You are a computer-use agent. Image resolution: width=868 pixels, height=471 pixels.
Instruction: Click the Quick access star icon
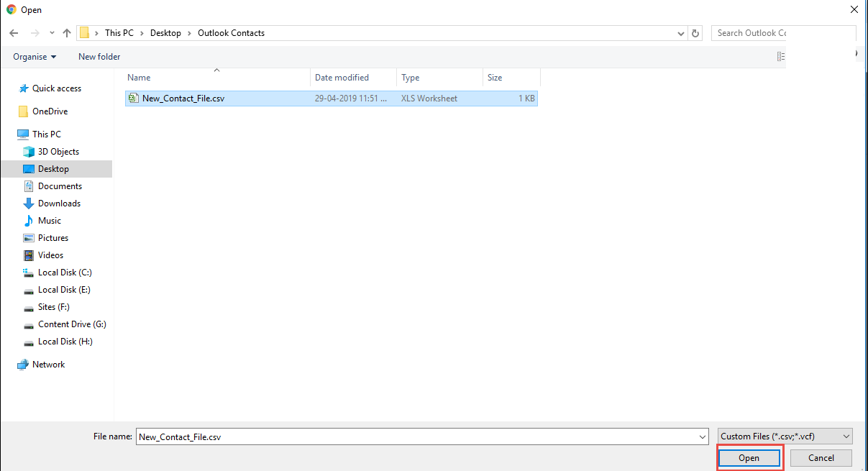[23, 88]
